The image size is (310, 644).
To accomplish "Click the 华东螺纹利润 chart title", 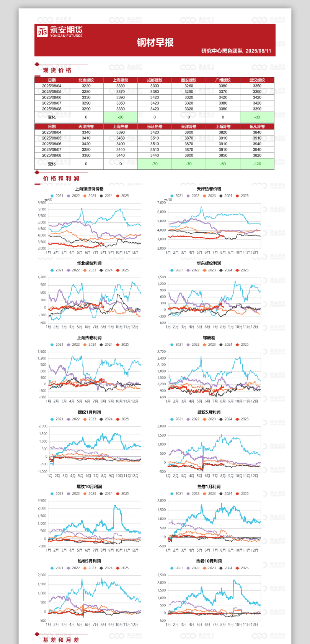I will pyautogui.click(x=209, y=263).
